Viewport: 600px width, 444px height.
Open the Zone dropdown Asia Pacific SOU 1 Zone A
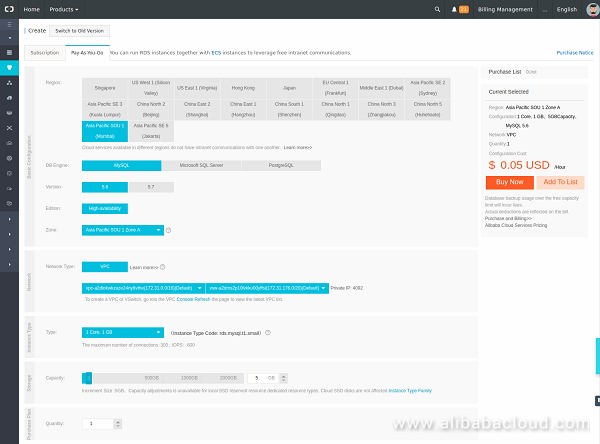coord(123,230)
